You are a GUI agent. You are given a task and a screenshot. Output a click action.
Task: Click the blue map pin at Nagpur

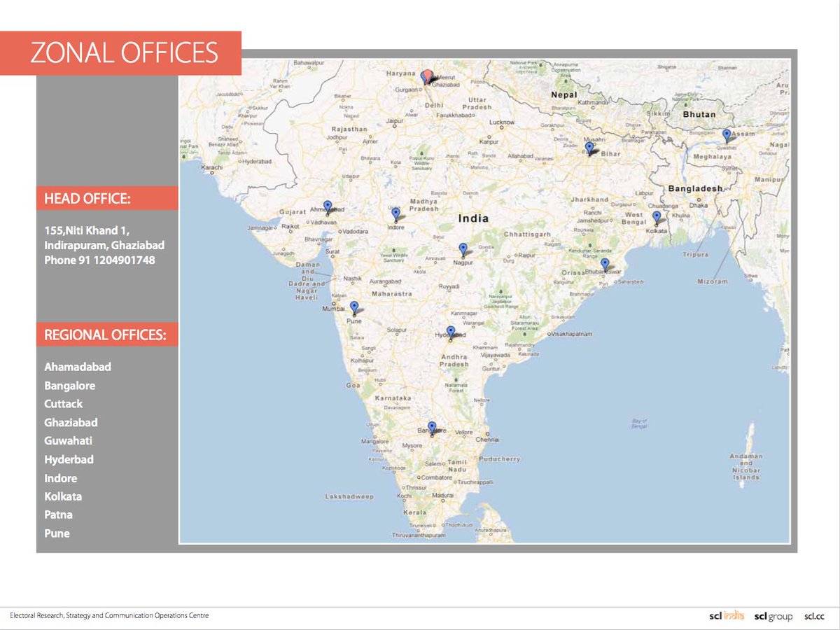[463, 249]
